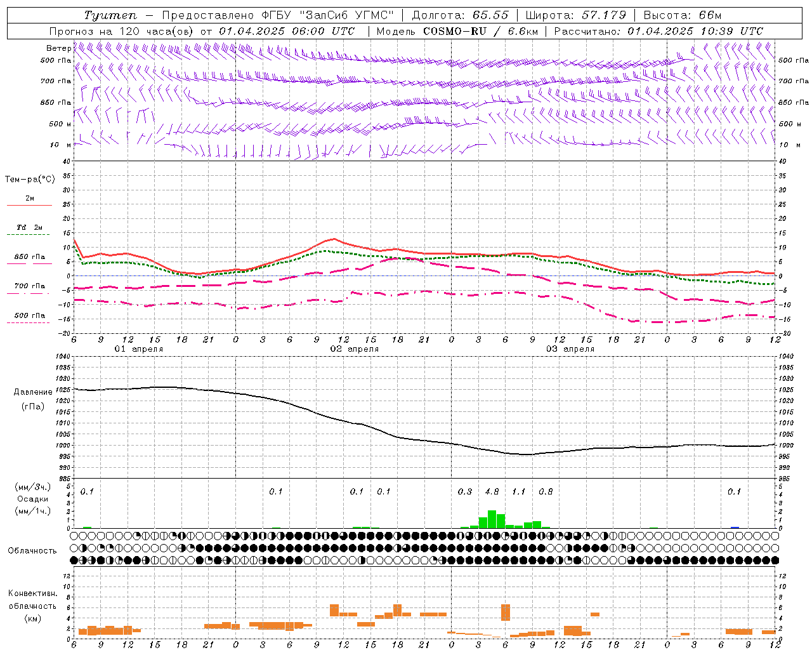The image size is (812, 650).
Task: Click the Конвективн. label on the left
Action: point(32,594)
